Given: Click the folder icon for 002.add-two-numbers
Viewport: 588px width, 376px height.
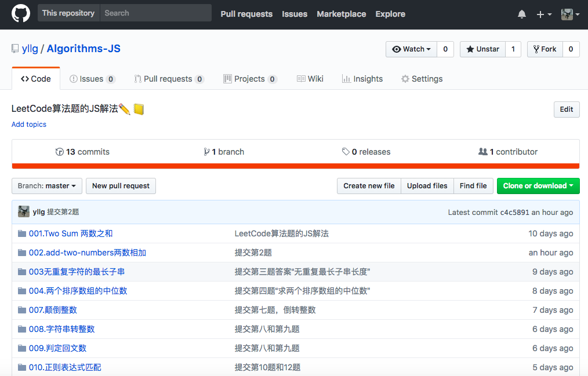Looking at the screenshot, I should click(x=22, y=253).
